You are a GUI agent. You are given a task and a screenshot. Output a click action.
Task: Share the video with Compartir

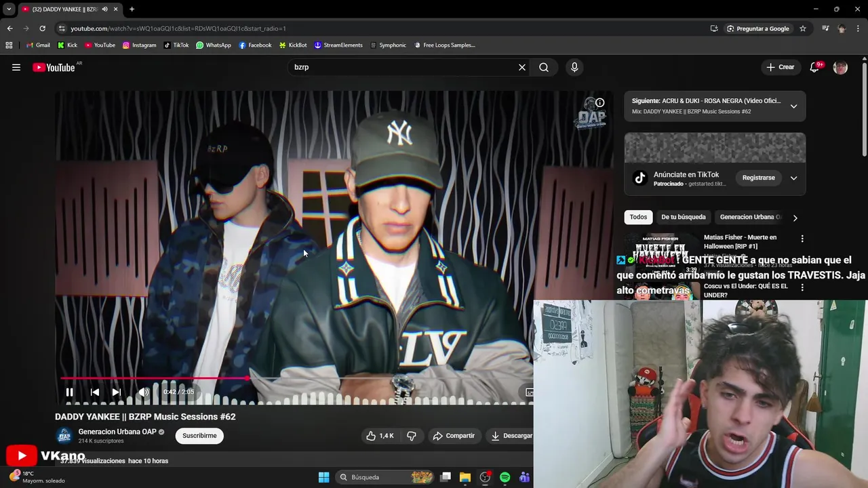[454, 436]
